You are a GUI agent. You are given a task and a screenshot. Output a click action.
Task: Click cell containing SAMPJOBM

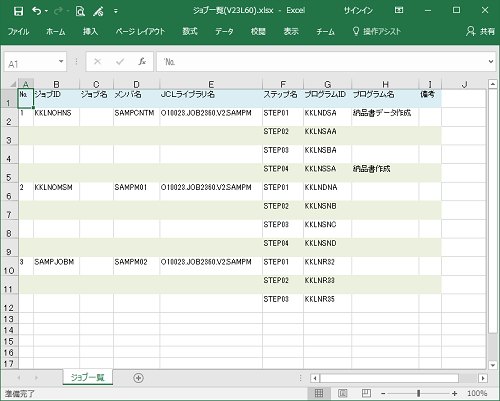[56, 266]
